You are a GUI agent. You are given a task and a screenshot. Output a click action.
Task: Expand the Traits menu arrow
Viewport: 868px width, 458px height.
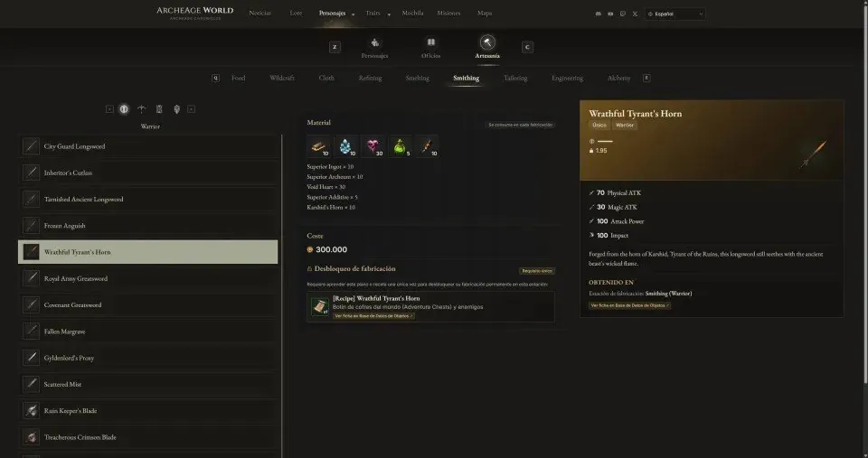pos(389,14)
